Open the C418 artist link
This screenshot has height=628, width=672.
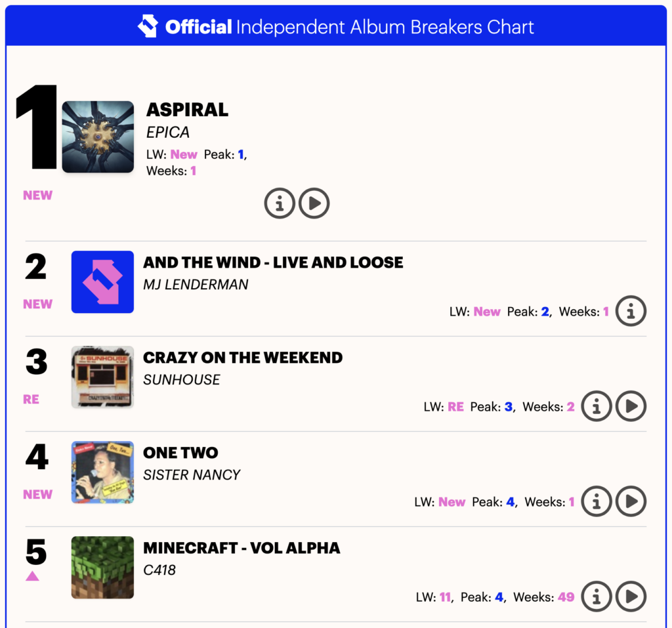[159, 570]
